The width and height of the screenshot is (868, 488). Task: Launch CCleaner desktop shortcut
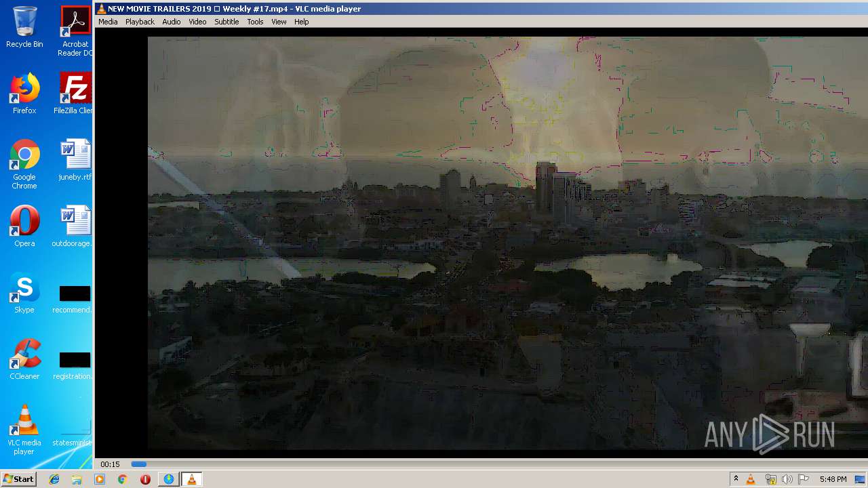pos(24,359)
